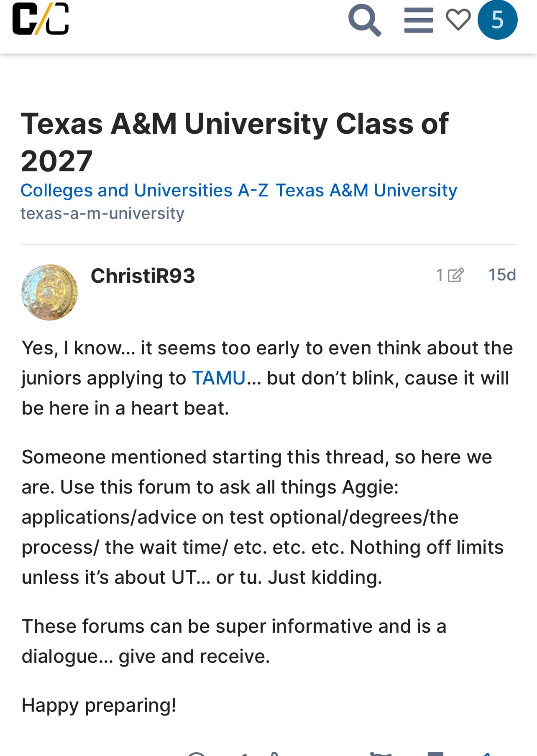Open Texas A&M University category link
This screenshot has height=756, width=537.
tap(366, 191)
